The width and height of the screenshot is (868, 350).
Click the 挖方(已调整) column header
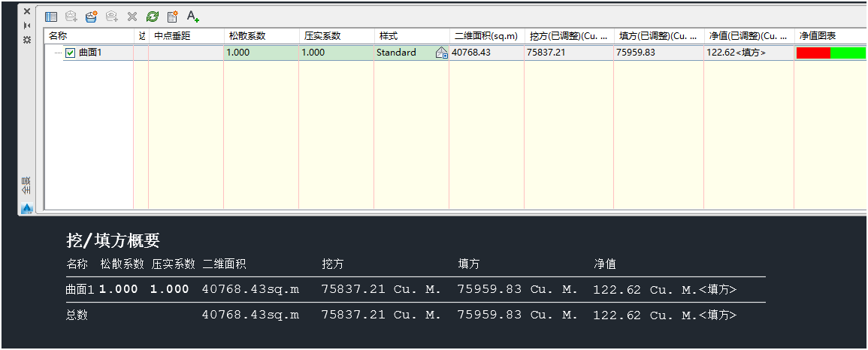pyautogui.click(x=570, y=36)
